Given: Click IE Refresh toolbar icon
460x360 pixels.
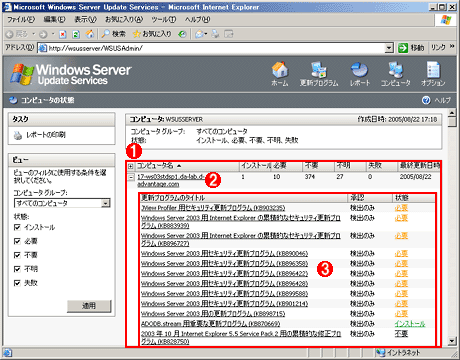Looking at the screenshot, I should click(x=76, y=34).
